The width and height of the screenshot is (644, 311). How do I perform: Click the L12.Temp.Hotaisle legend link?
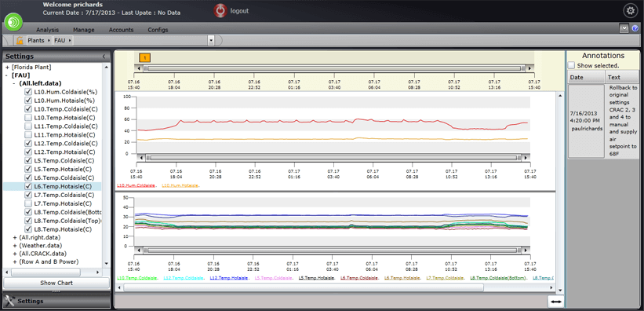229,278
